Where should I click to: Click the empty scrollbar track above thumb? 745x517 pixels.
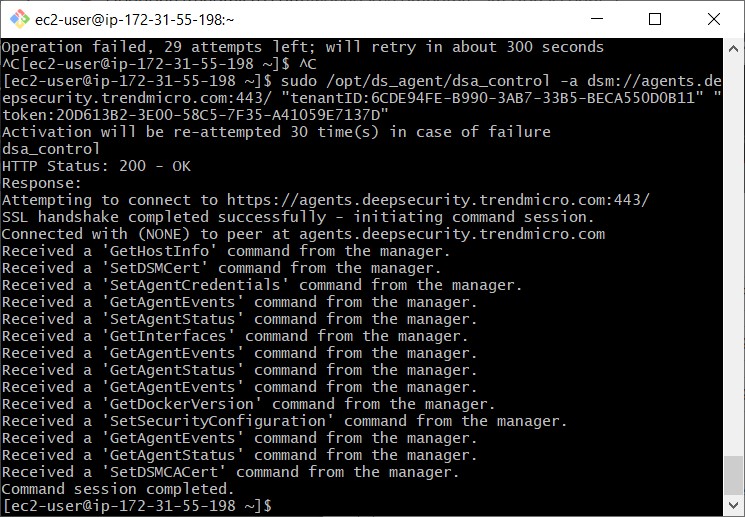733,257
